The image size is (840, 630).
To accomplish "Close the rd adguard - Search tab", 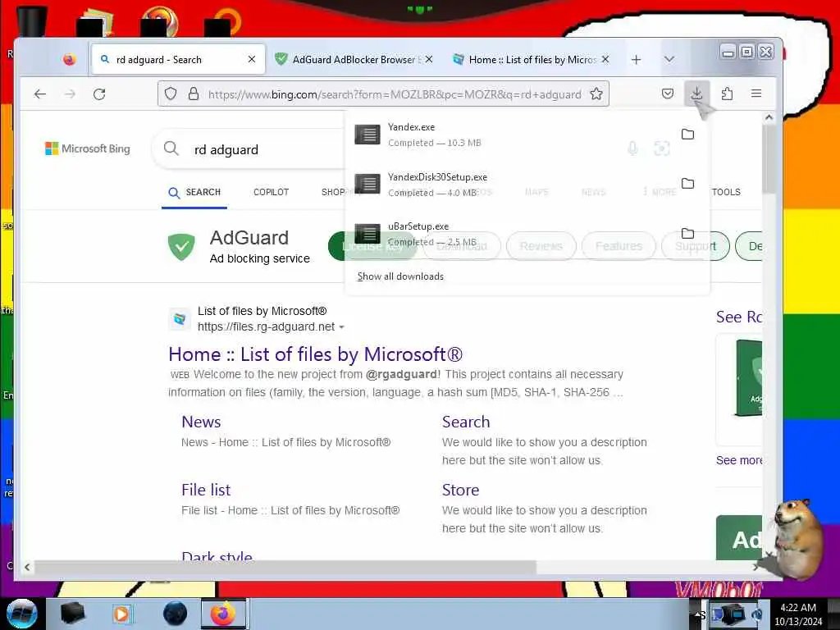I will click(251, 59).
